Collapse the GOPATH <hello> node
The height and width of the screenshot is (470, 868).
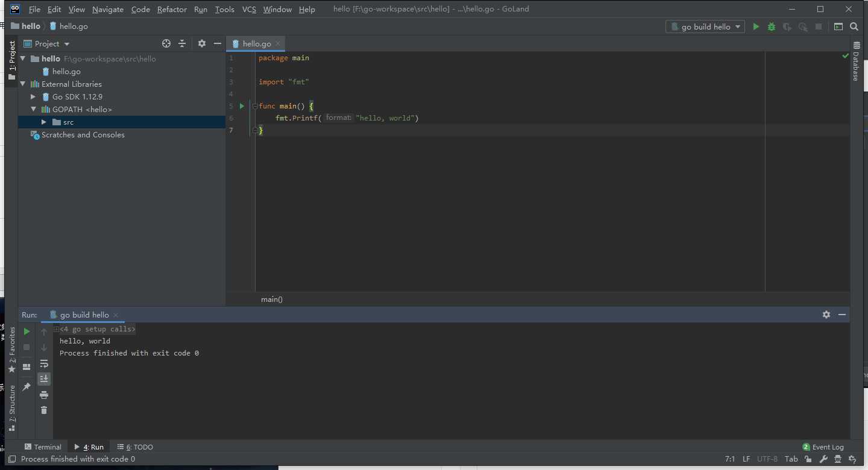pos(34,109)
